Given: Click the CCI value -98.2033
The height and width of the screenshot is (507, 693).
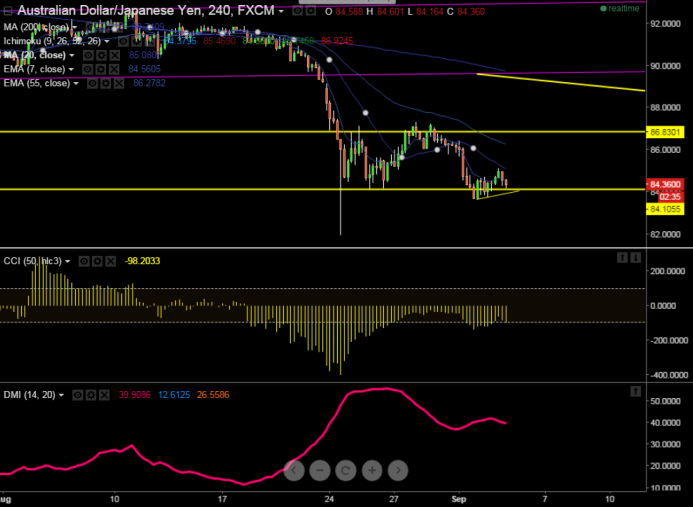Looking at the screenshot, I should (x=142, y=261).
